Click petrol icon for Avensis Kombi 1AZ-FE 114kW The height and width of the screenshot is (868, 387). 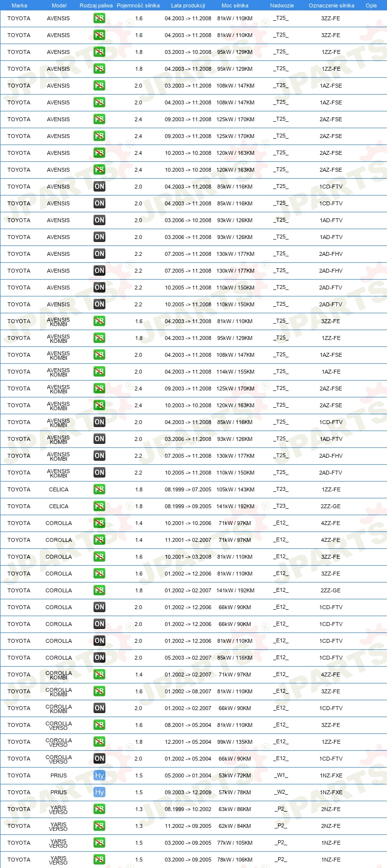pos(99,372)
